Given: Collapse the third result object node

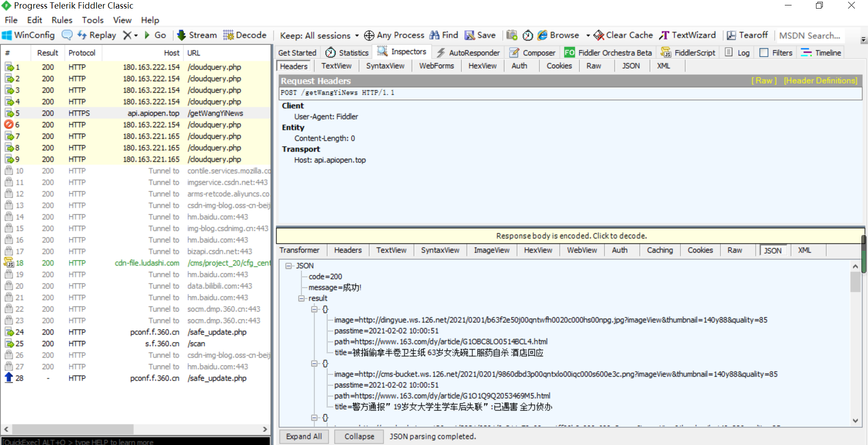Looking at the screenshot, I should tap(314, 418).
